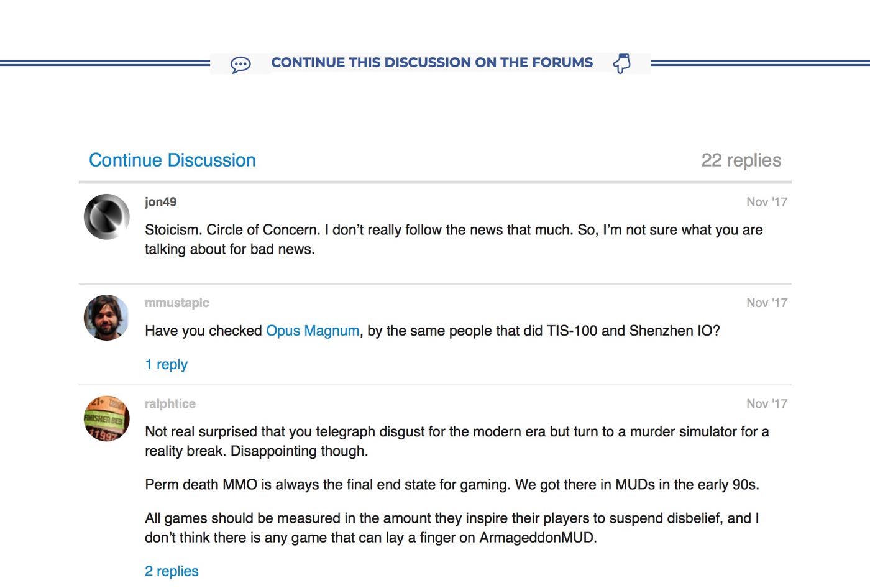This screenshot has height=588, width=870.
Task: Click the speech bubble chat icon
Action: 240,64
